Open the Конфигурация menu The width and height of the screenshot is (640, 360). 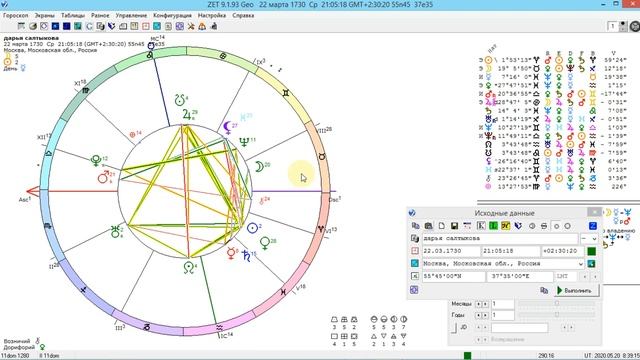click(x=172, y=15)
